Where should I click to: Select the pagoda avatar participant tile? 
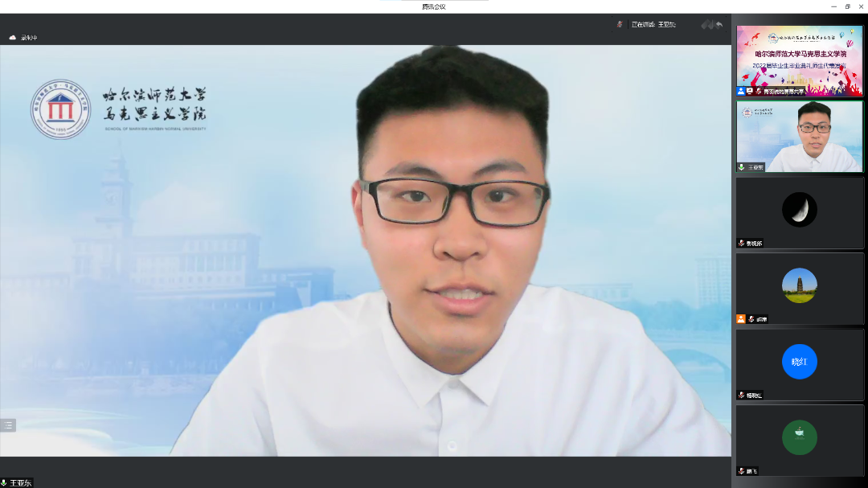800,287
